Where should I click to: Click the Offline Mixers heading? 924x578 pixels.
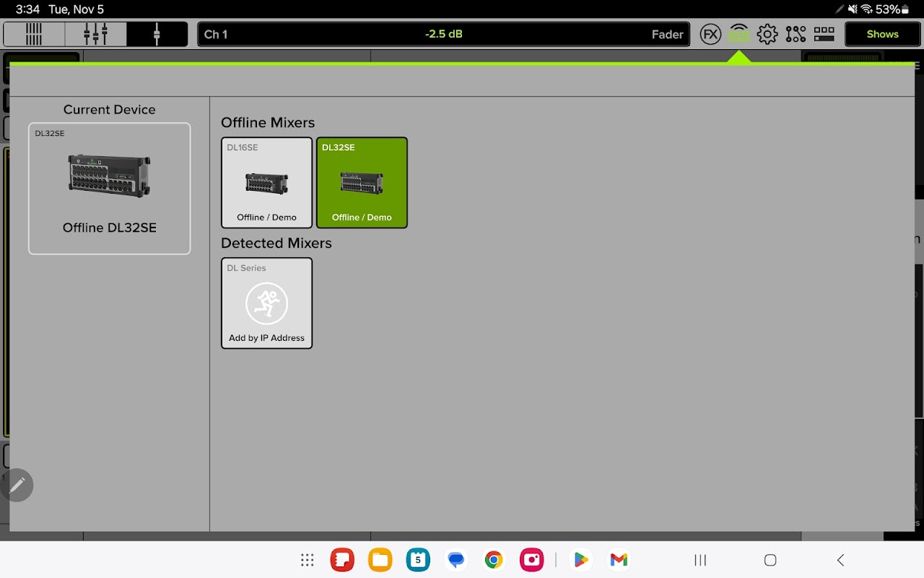coord(268,123)
